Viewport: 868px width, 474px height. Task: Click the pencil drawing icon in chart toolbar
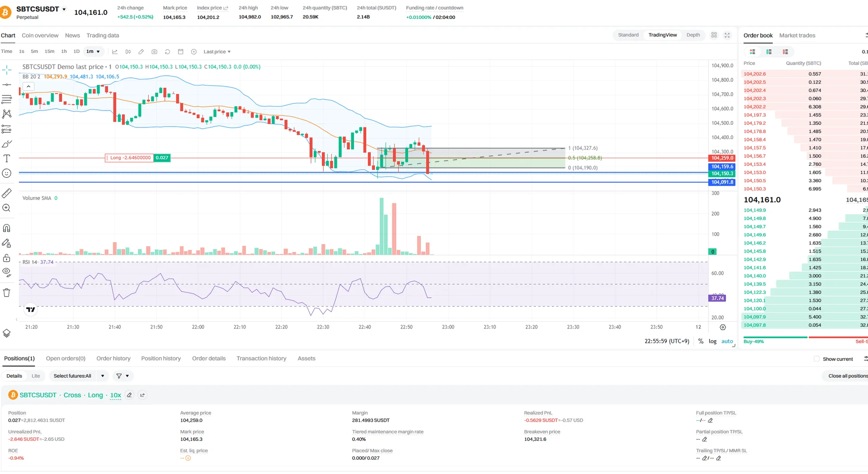141,52
